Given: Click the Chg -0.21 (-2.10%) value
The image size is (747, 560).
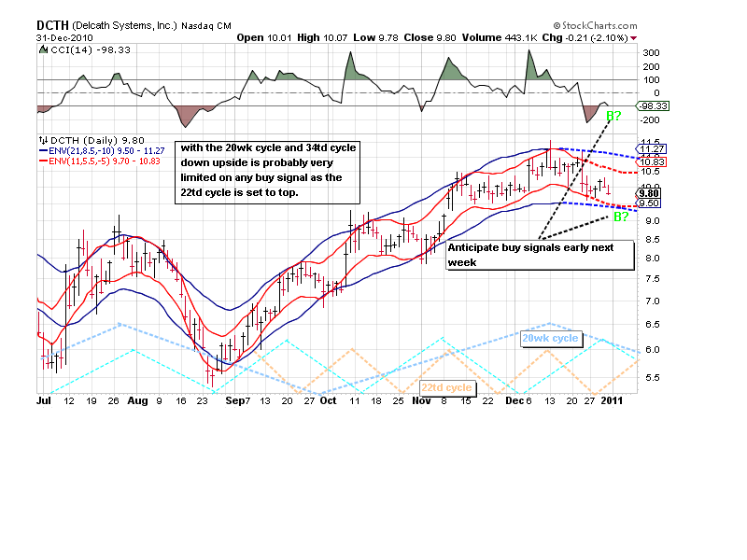Looking at the screenshot, I should coord(585,37).
